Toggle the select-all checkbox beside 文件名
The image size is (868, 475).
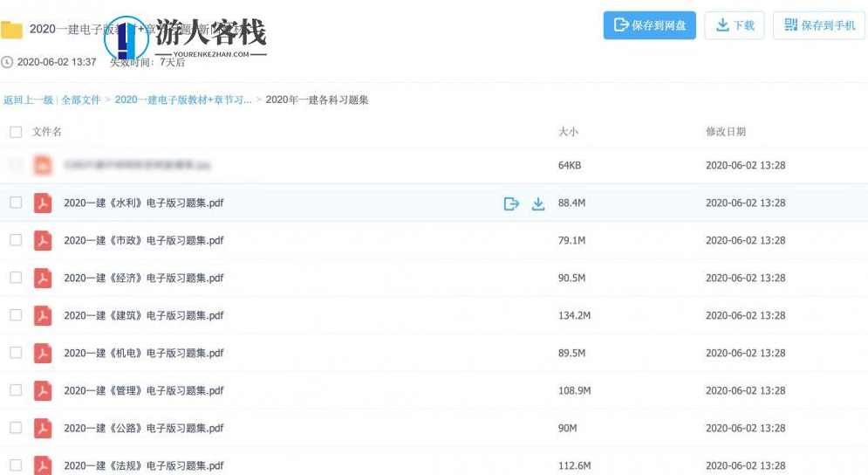click(x=16, y=132)
